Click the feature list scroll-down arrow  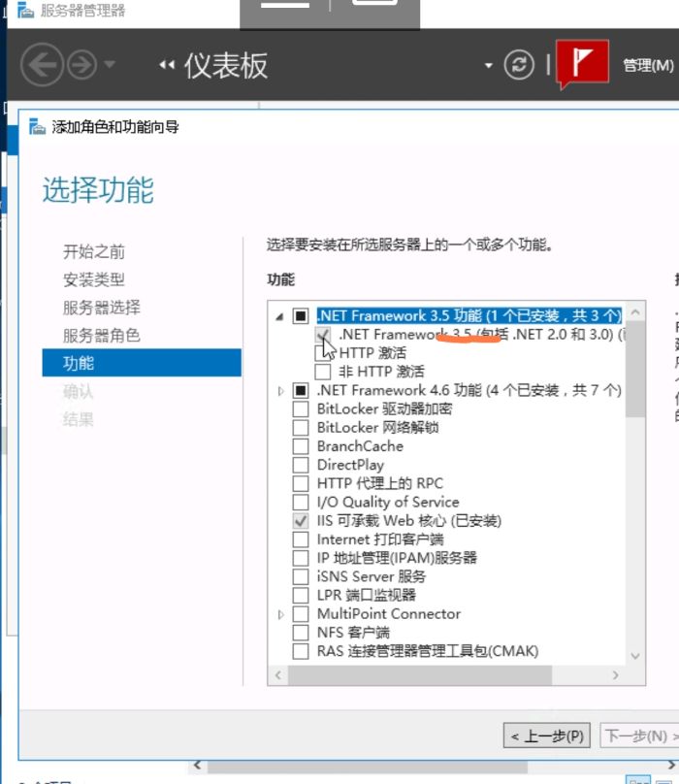point(635,656)
